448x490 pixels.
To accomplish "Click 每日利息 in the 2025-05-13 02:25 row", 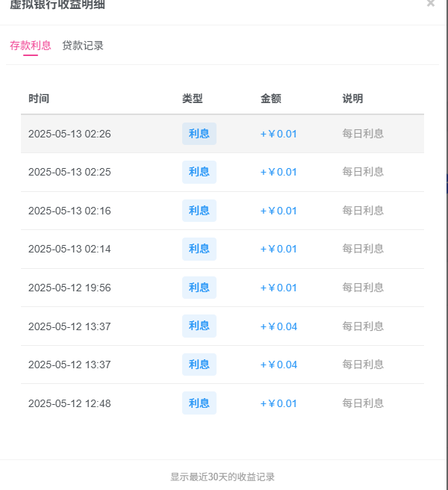I will pyautogui.click(x=363, y=172).
